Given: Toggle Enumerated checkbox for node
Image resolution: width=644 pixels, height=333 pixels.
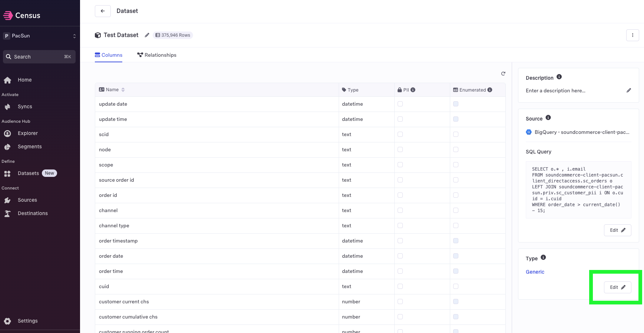Looking at the screenshot, I should [x=456, y=149].
